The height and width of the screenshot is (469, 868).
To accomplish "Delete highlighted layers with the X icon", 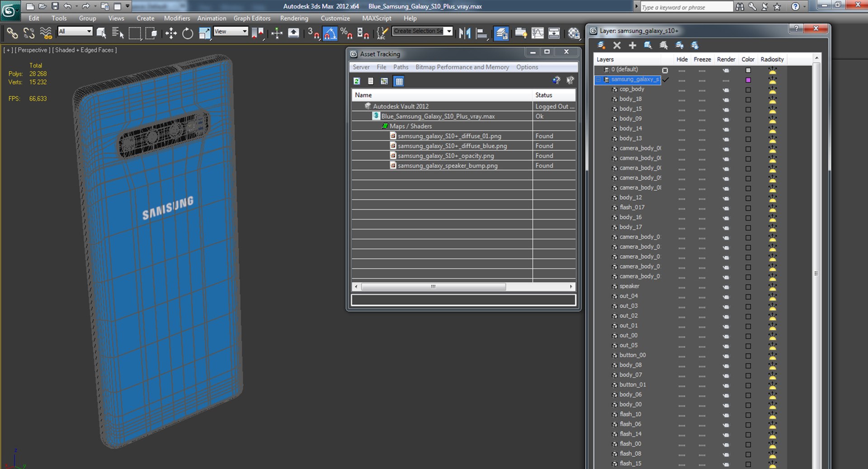I will click(617, 45).
